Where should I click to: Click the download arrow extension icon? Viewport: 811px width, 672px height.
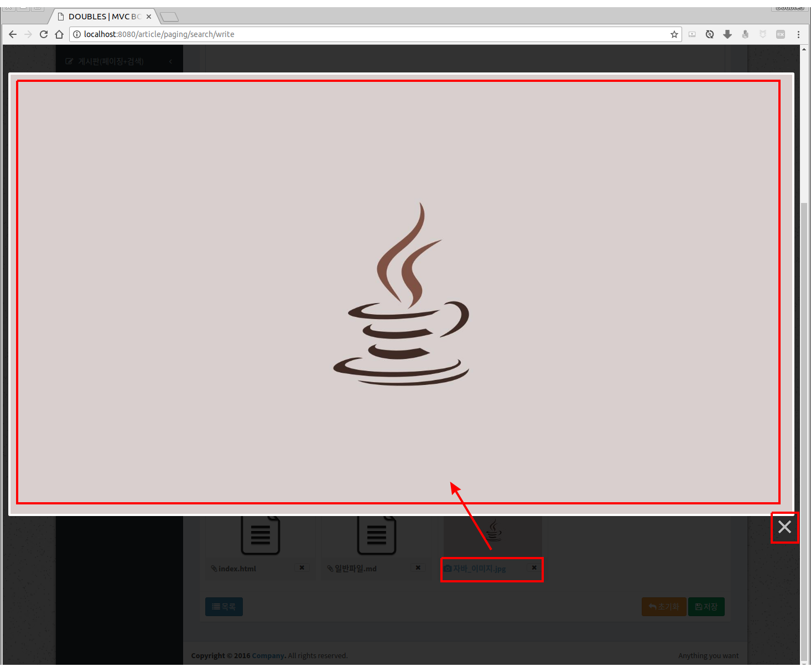point(727,34)
